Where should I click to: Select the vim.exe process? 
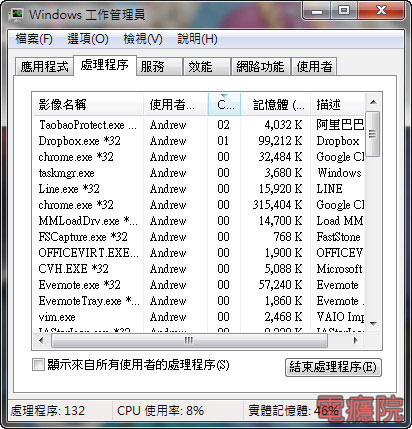199,317
